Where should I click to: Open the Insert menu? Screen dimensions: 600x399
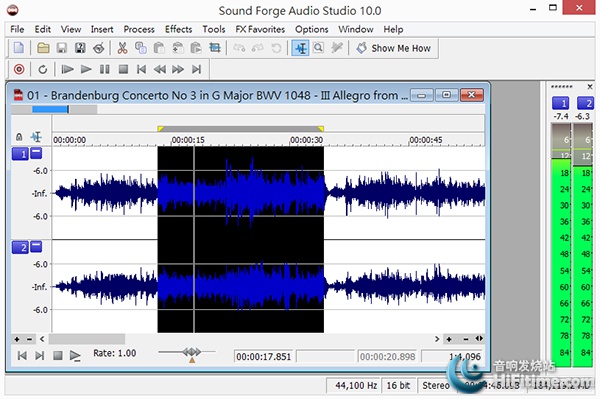click(x=102, y=29)
